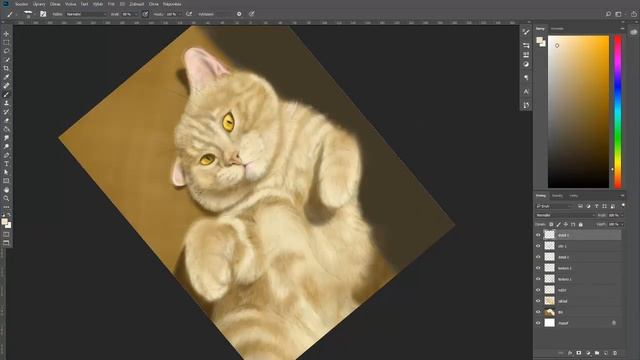Click the foreground color swatch in toolbox
The width and height of the screenshot is (640, 360).
4,222
